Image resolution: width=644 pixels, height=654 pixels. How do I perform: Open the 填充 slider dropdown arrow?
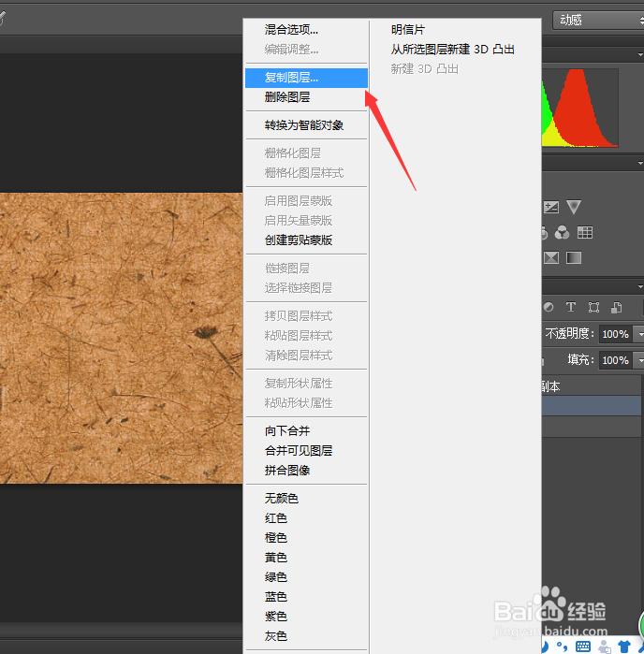coord(639,360)
